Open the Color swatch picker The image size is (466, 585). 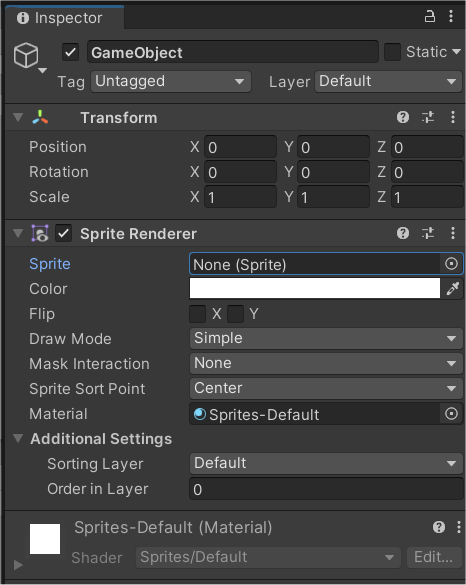315,288
